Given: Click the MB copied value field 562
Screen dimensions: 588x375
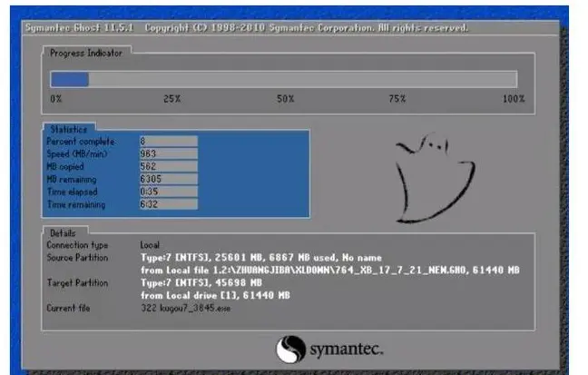Looking at the screenshot, I should (169, 166).
